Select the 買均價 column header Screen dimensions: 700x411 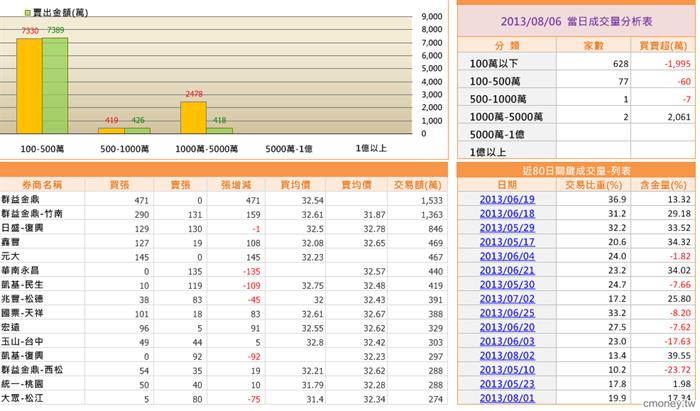(x=295, y=185)
